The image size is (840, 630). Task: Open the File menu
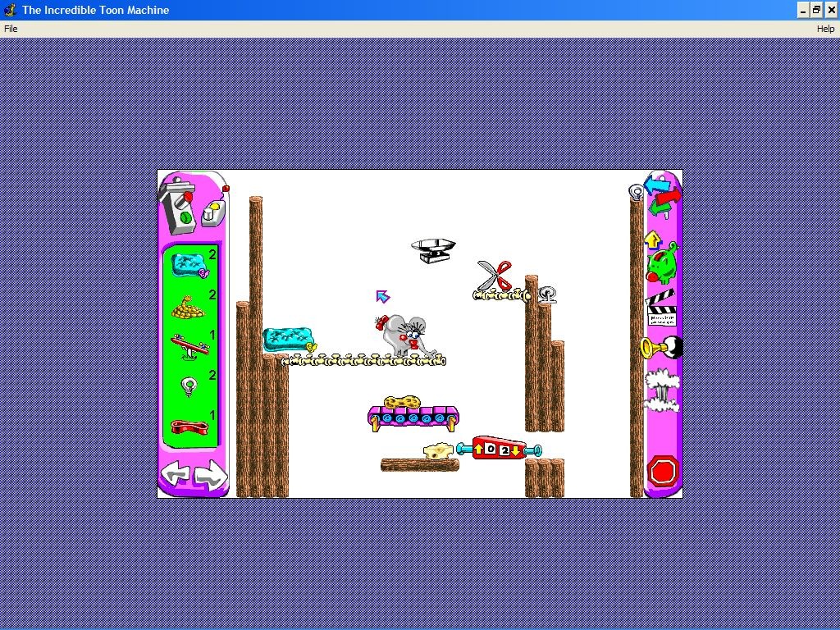pyautogui.click(x=11, y=29)
